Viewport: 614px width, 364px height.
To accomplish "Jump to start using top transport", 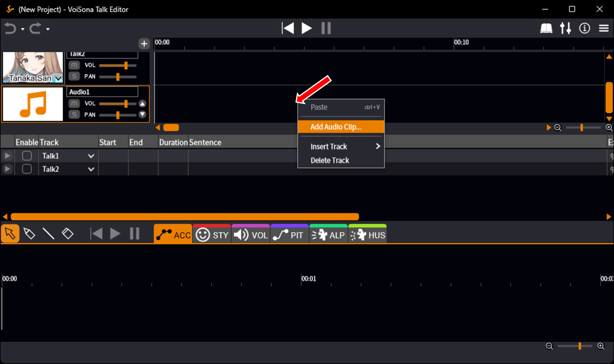I will (x=288, y=28).
